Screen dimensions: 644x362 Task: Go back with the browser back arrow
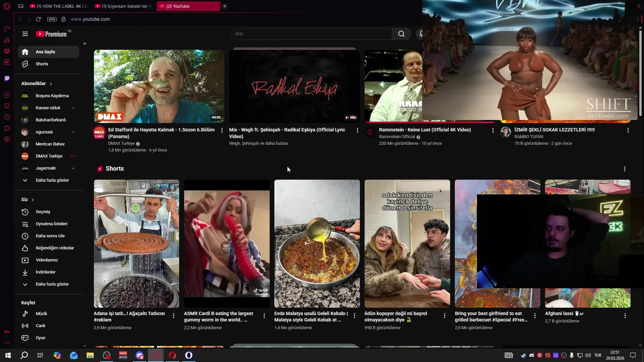pos(20,19)
